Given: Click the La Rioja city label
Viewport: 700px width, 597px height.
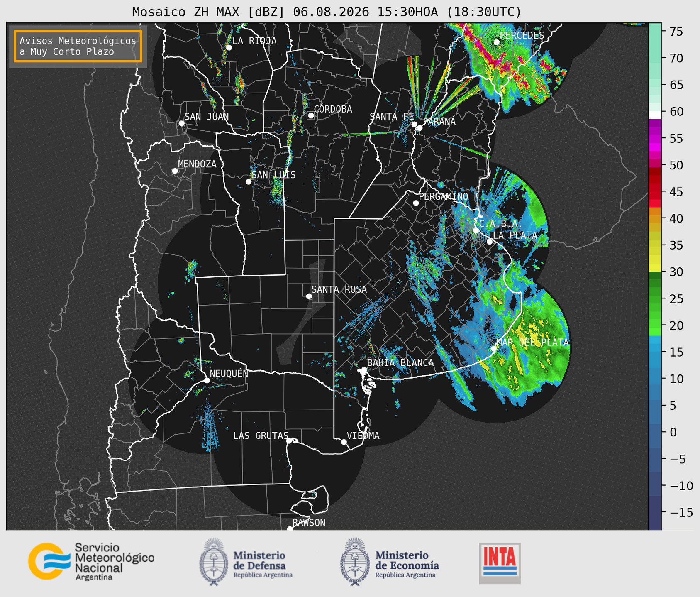Looking at the screenshot, I should (254, 41).
